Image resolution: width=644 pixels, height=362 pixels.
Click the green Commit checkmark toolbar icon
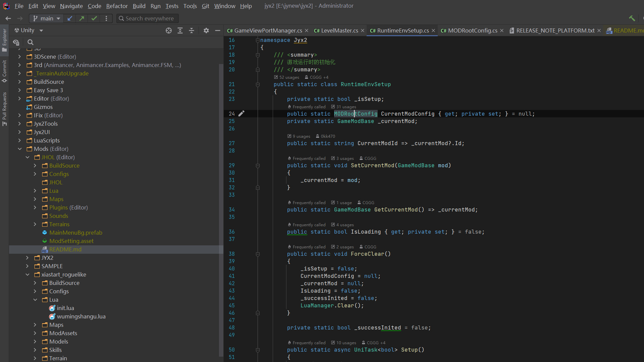(x=94, y=18)
